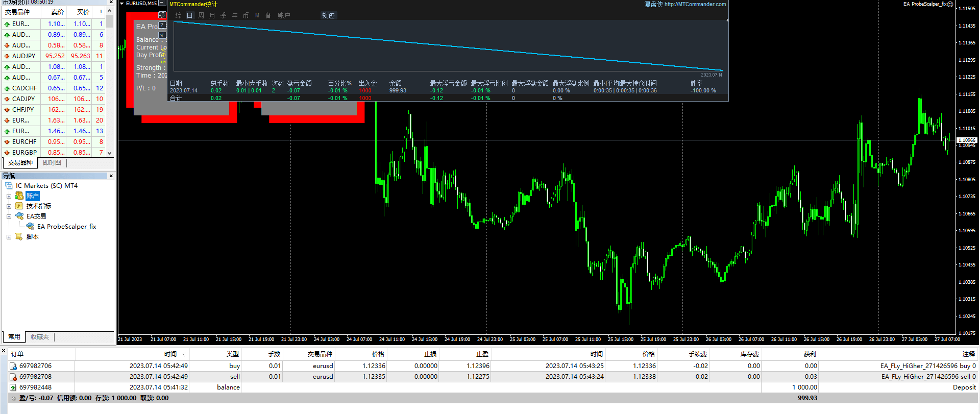The height and width of the screenshot is (414, 980).
Task: Minimize the MTCommander panel with the dash icon
Action: (162, 3)
